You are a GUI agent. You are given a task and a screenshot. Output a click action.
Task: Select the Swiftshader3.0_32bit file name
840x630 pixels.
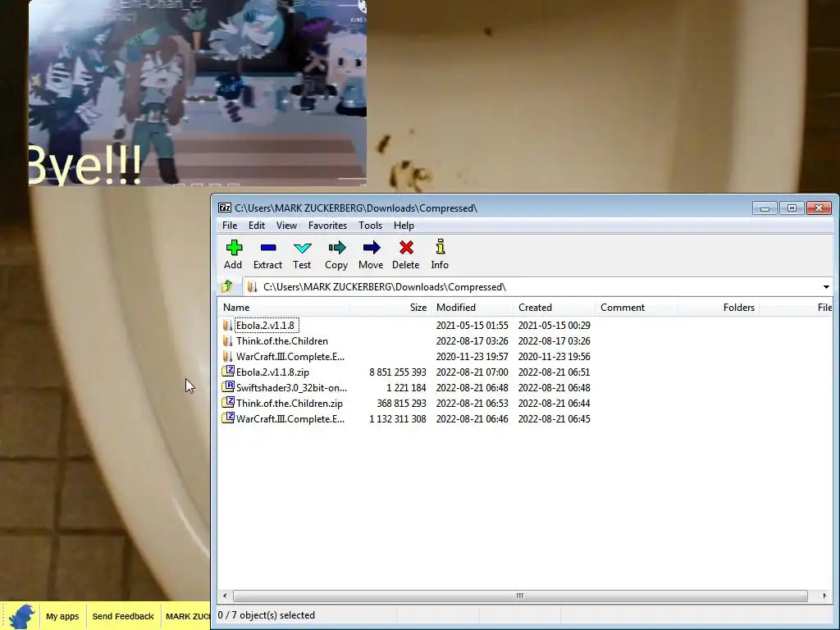coord(291,387)
